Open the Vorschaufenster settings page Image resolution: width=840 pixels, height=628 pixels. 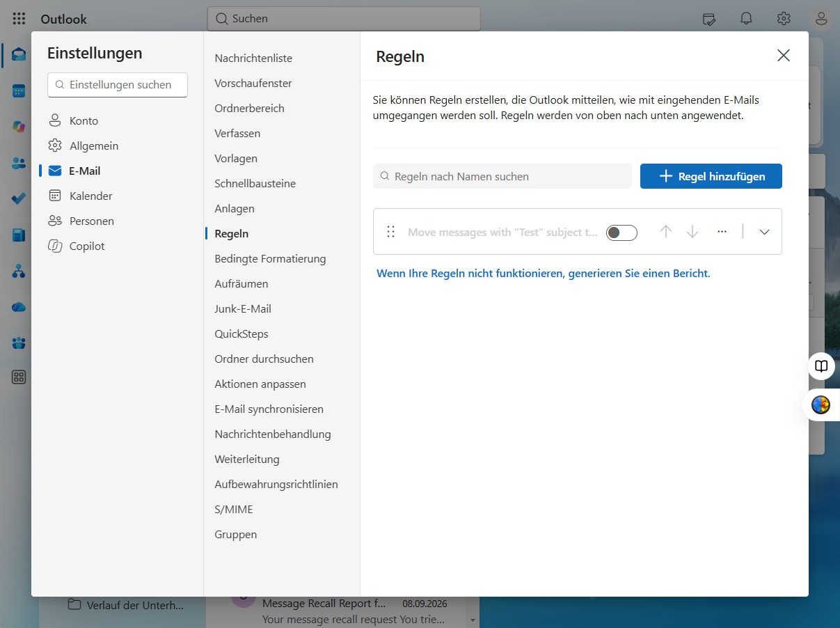click(x=253, y=84)
